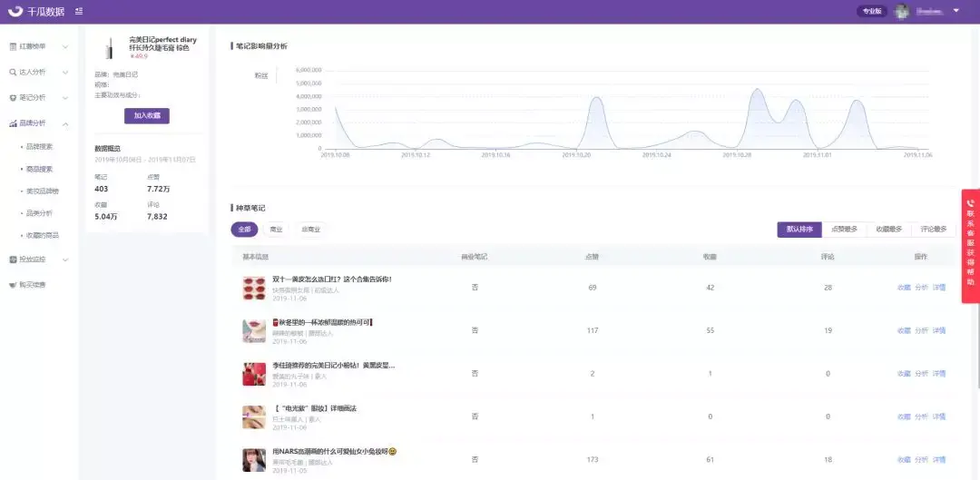Collapse sidebar using the menu fold icon

click(x=79, y=11)
